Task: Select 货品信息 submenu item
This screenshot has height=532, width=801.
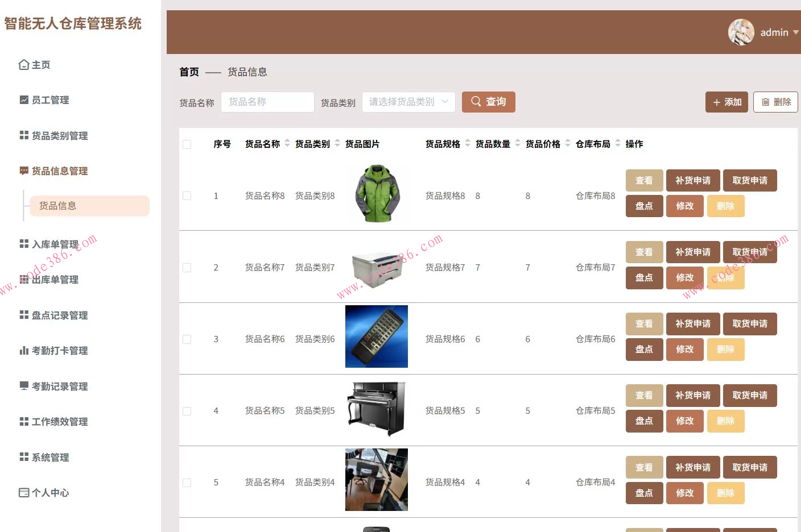Action: pos(57,206)
